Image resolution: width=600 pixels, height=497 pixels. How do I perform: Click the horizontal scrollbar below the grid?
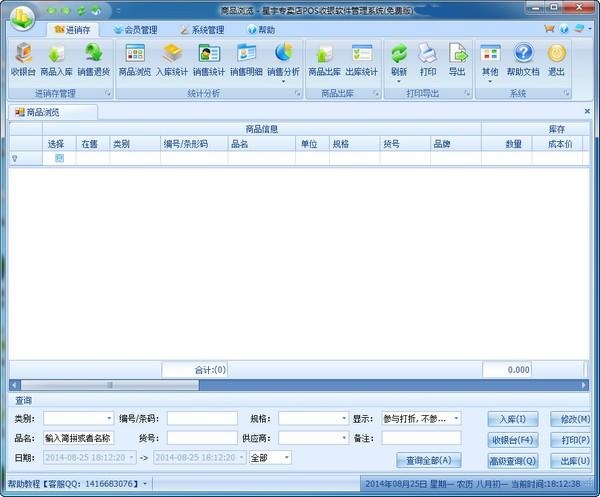coord(300,384)
